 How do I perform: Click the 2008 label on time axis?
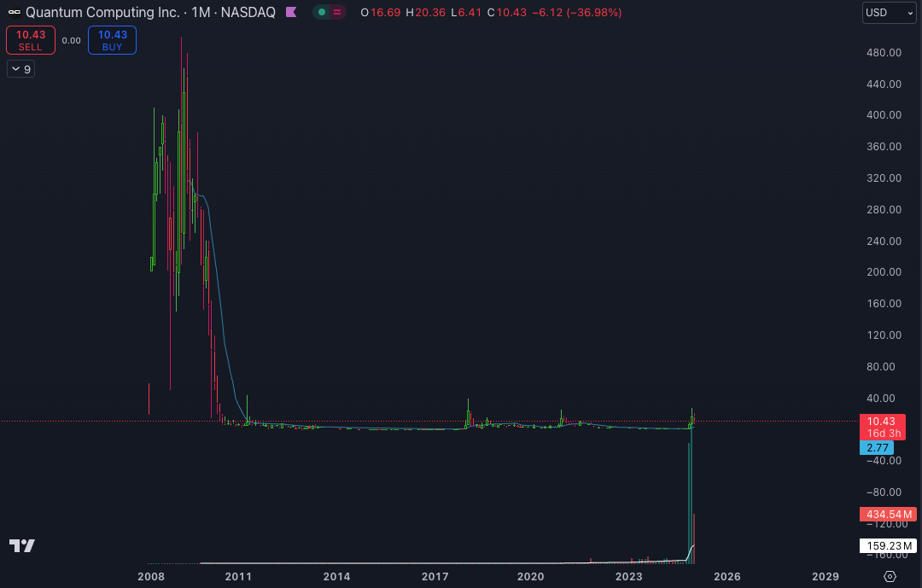point(151,577)
